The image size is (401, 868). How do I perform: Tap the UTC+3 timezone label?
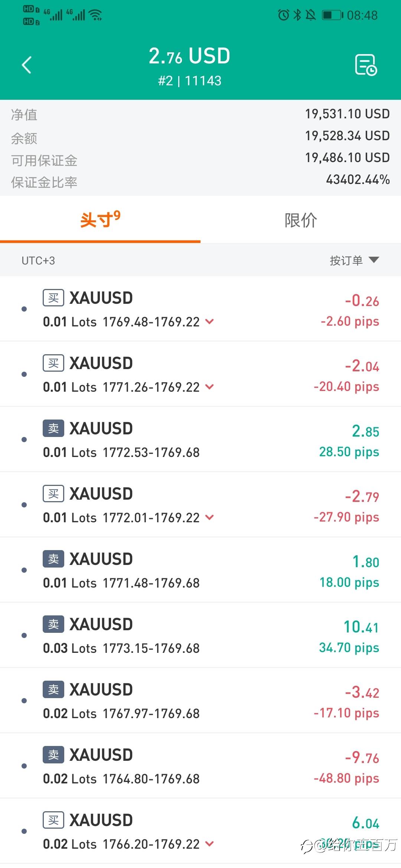pyautogui.click(x=38, y=261)
